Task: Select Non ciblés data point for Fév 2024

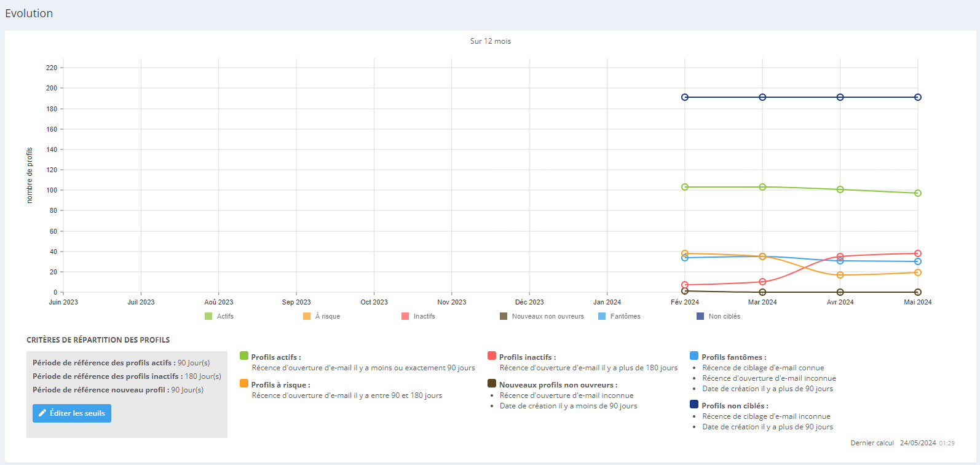Action: pos(685,97)
